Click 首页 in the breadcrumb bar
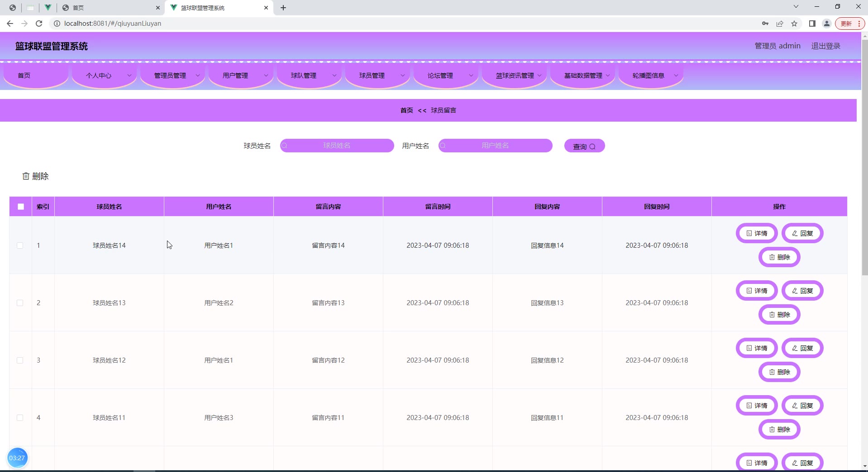The image size is (868, 472). [407, 110]
